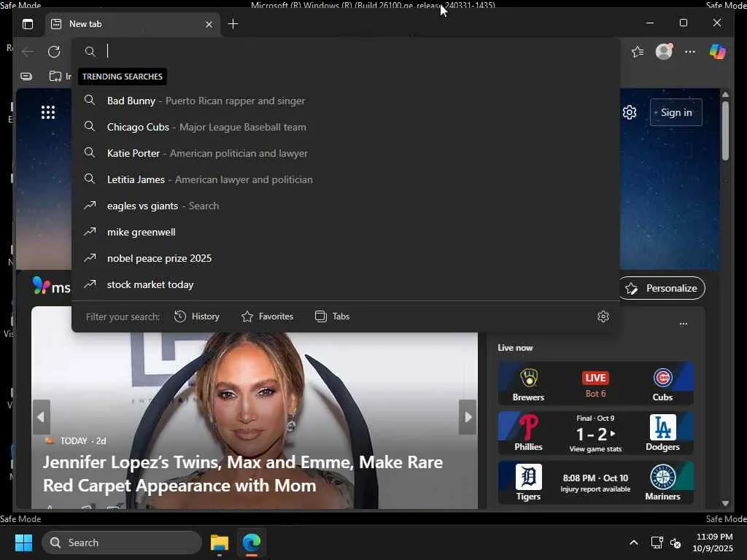This screenshot has width=747, height=560.
Task: Choose nobel peace prize 2025 suggestion
Action: click(346, 258)
